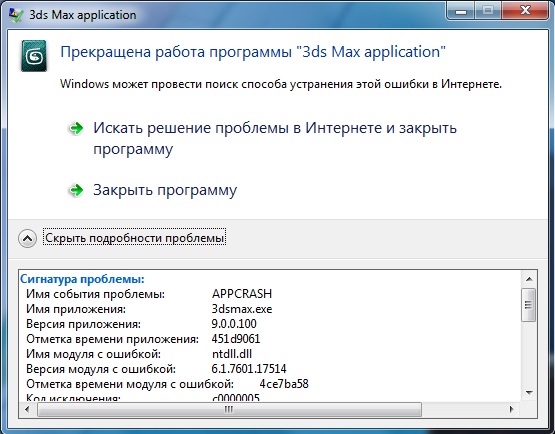This screenshot has width=555, height=434.
Task: Click green arrow next to Искать решение
Action: [x=76, y=128]
